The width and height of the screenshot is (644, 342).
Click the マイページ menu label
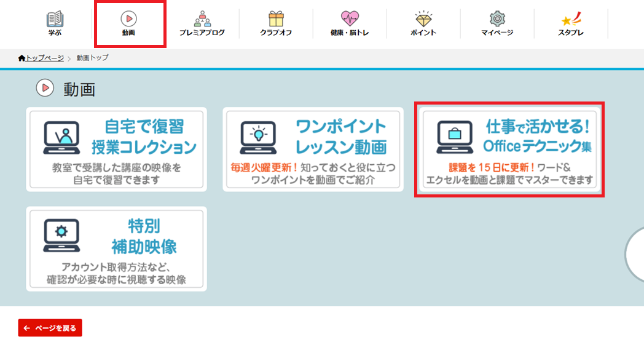(x=497, y=33)
